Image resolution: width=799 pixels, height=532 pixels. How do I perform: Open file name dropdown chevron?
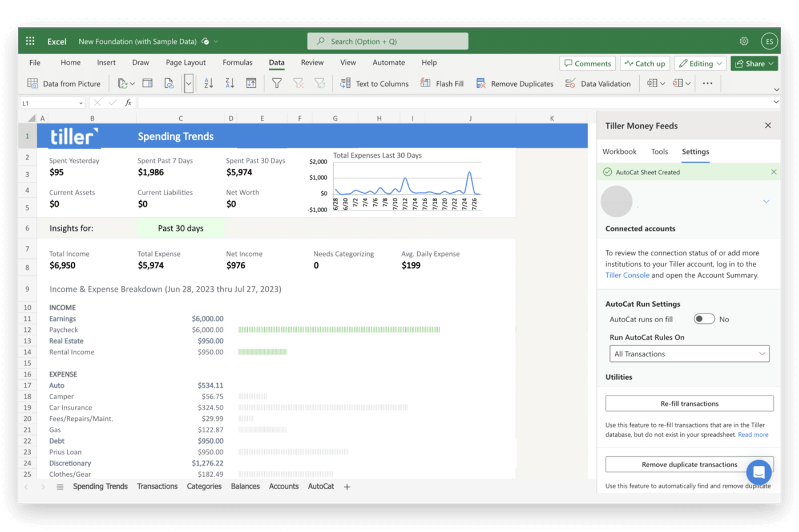[x=216, y=42]
